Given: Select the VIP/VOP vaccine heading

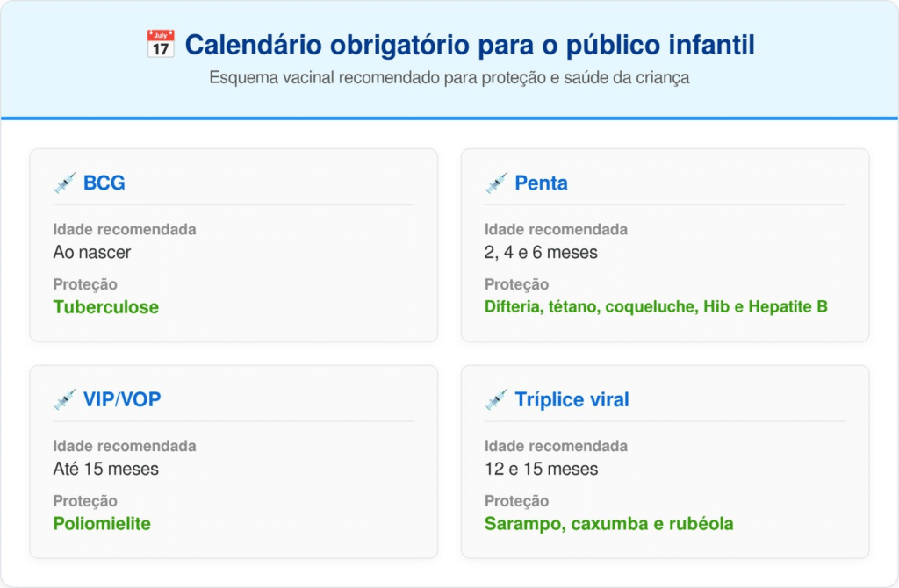Looking at the screenshot, I should pyautogui.click(x=122, y=400).
